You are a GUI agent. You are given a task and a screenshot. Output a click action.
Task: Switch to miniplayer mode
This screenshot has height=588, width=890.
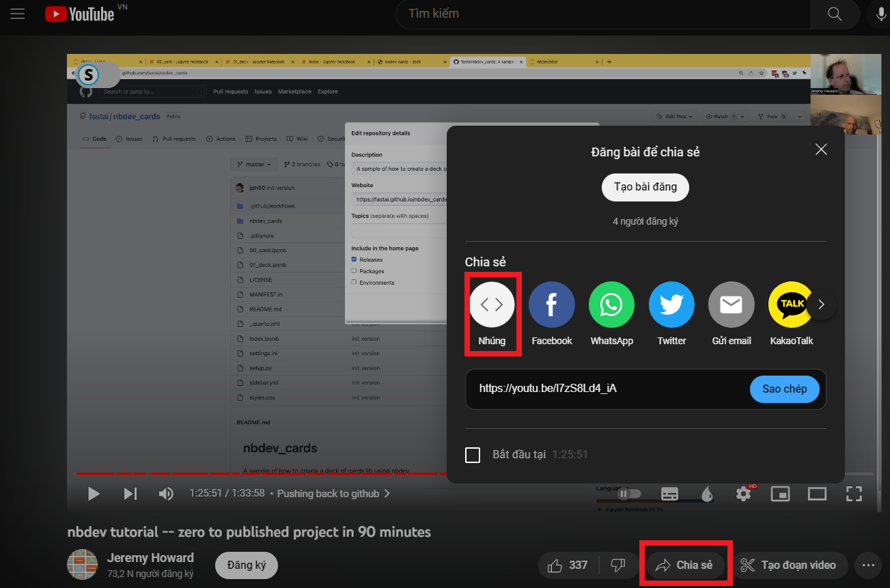[x=781, y=493]
